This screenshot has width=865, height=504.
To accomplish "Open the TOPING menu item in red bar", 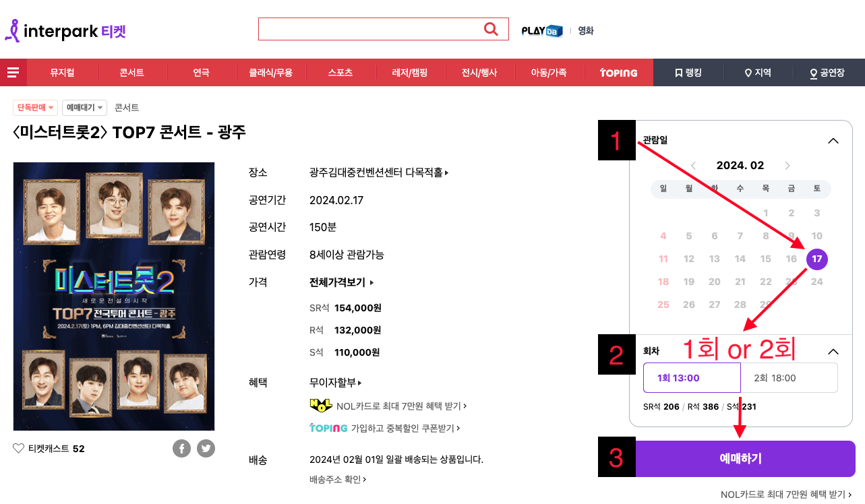I will coord(618,73).
